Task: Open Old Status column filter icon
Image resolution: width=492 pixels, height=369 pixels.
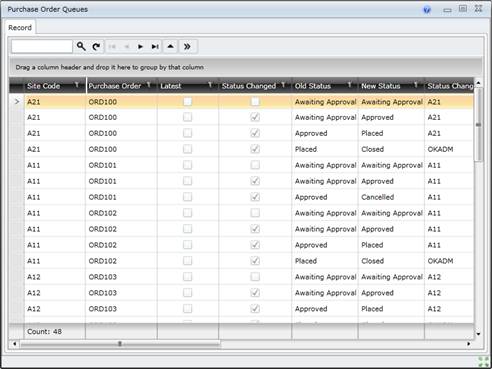Action: [349, 85]
